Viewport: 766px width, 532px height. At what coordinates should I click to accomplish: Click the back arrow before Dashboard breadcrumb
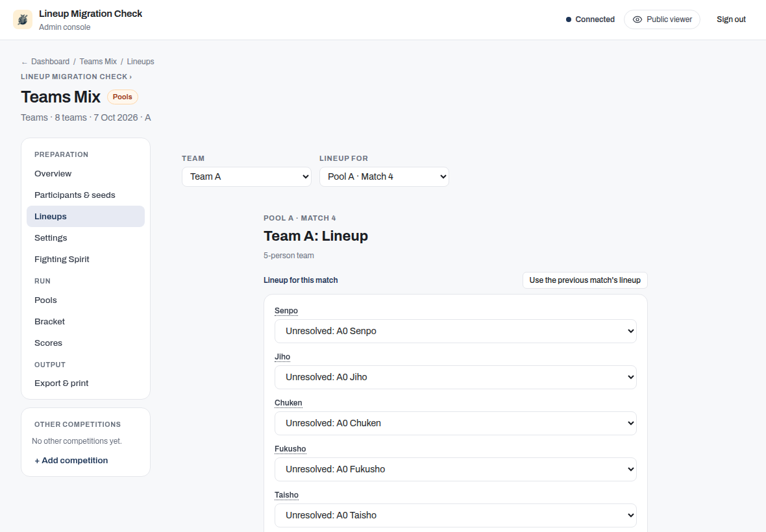pyautogui.click(x=24, y=62)
